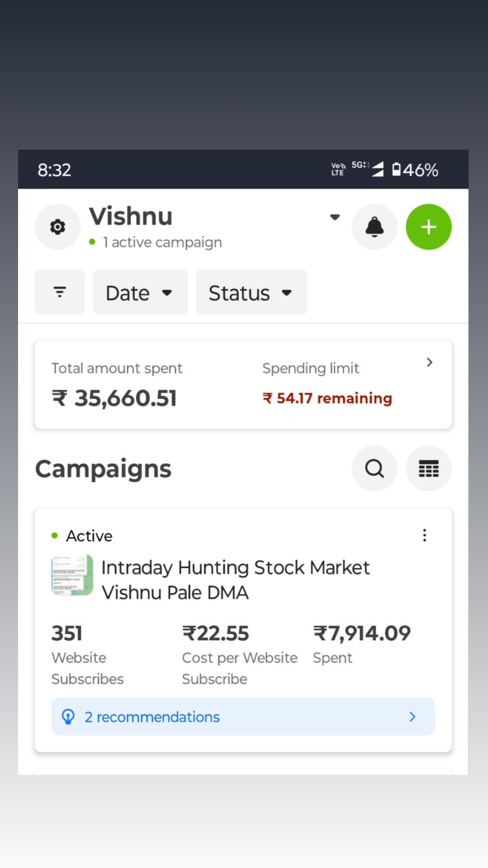Expand the Vishnu account switcher arrow

point(335,217)
